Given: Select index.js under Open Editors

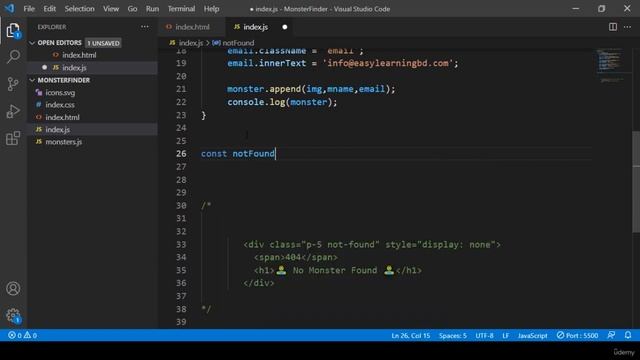Looking at the screenshot, I should coord(74,68).
